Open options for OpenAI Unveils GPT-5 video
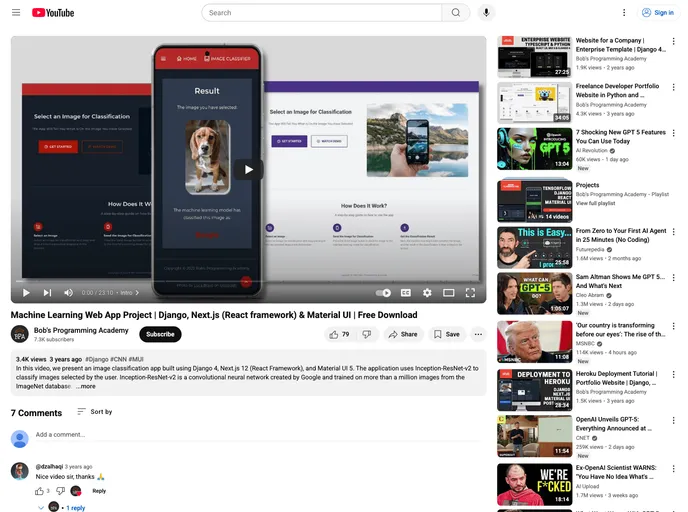Viewport: 688px width, 512px height. (x=673, y=420)
